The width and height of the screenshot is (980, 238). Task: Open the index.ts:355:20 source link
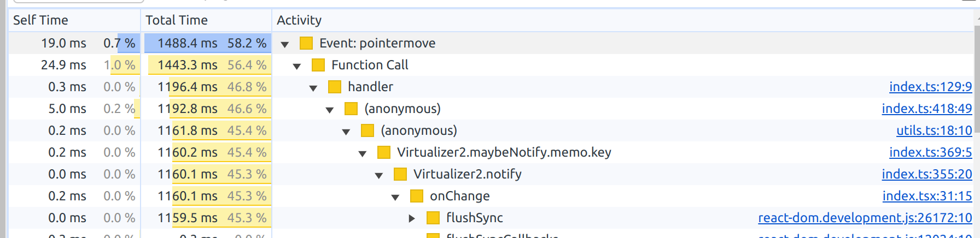[927, 174]
